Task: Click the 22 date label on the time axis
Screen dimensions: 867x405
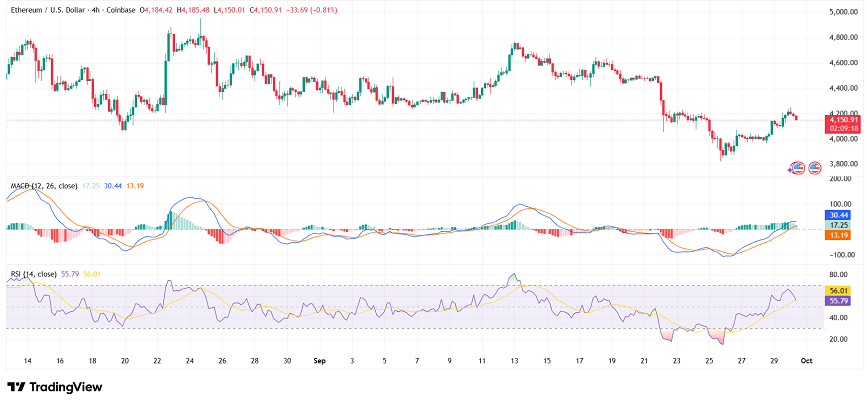Action: point(157,358)
